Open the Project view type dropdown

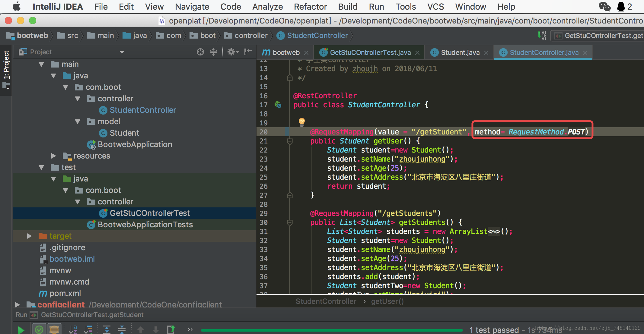pyautogui.click(x=122, y=52)
